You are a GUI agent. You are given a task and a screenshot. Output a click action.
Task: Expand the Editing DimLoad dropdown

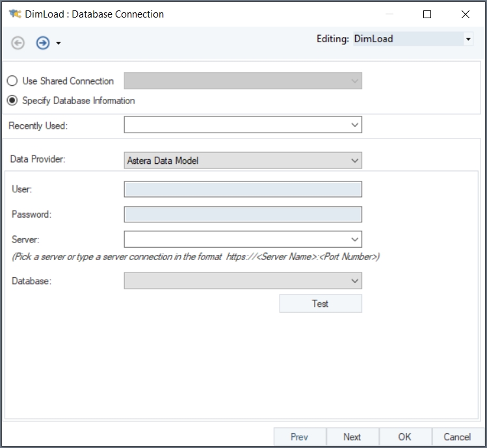pyautogui.click(x=468, y=39)
